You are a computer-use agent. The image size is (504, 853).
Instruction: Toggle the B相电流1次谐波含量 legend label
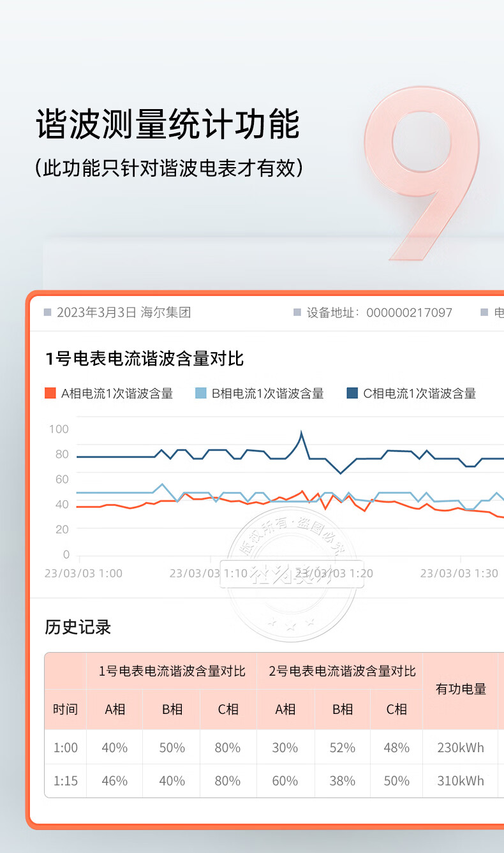click(x=267, y=394)
